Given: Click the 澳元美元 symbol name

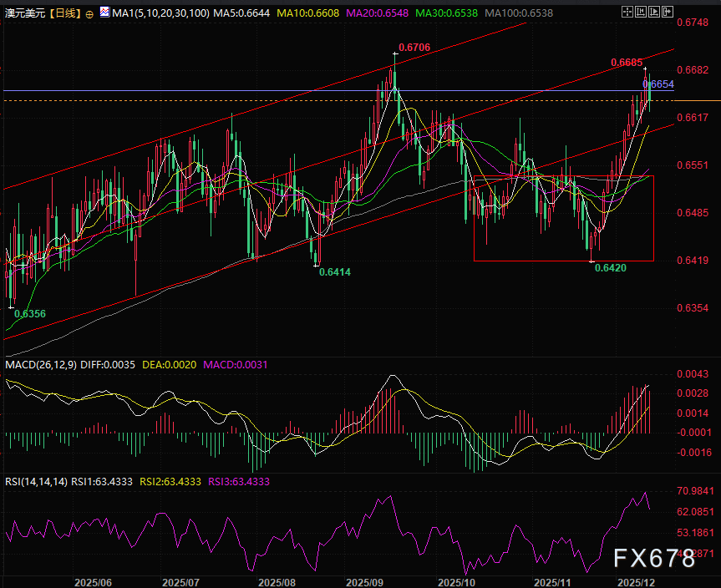Looking at the screenshot, I should tap(23, 14).
